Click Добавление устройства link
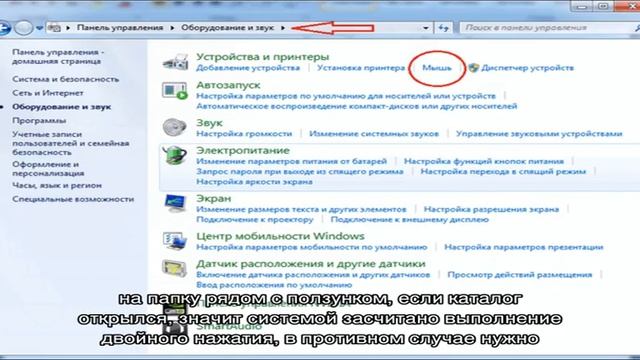This screenshot has width=640, height=360. pyautogui.click(x=248, y=68)
